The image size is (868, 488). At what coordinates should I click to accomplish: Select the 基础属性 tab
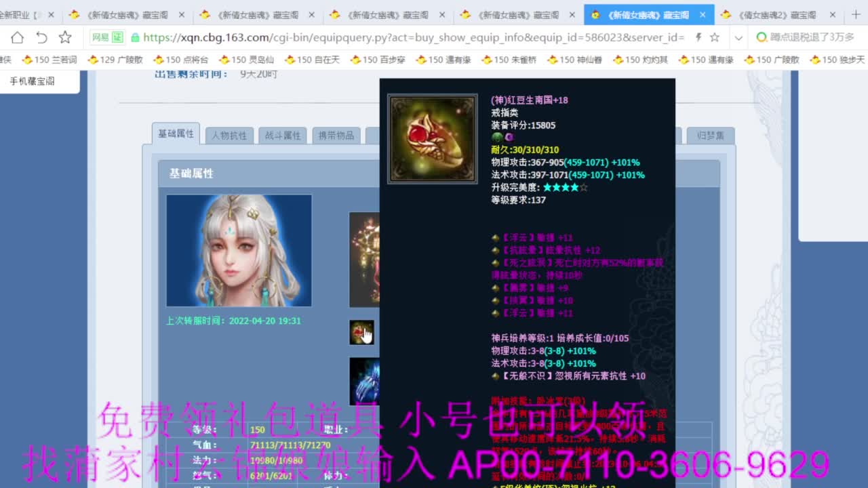[x=176, y=134]
